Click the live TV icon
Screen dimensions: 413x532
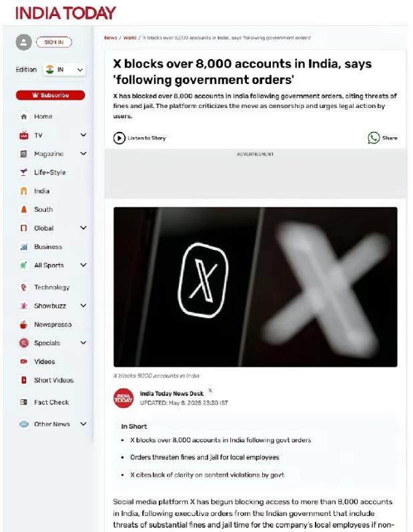(x=24, y=135)
